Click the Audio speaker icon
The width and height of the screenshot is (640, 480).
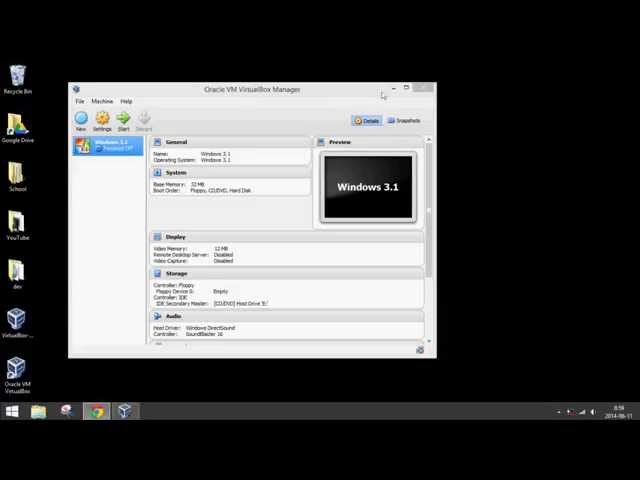(x=157, y=316)
